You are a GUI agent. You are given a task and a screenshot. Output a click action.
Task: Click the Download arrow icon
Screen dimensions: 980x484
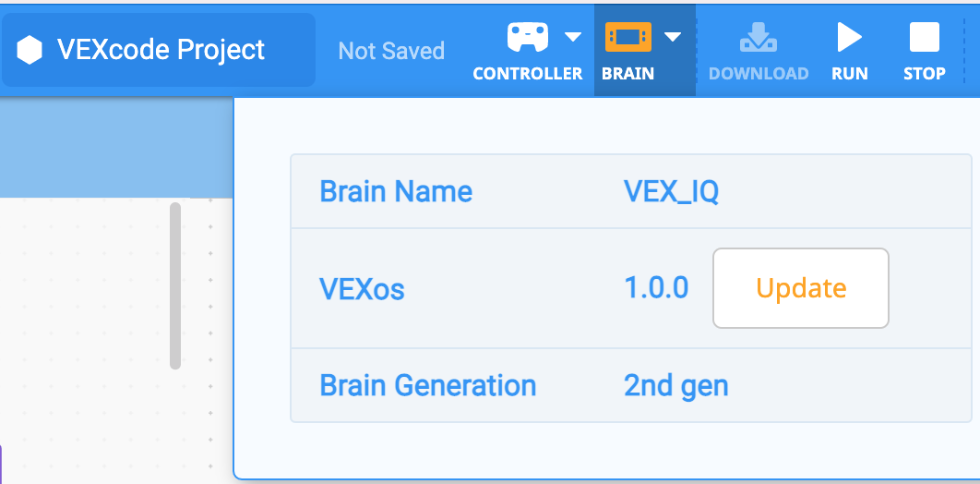(x=758, y=36)
